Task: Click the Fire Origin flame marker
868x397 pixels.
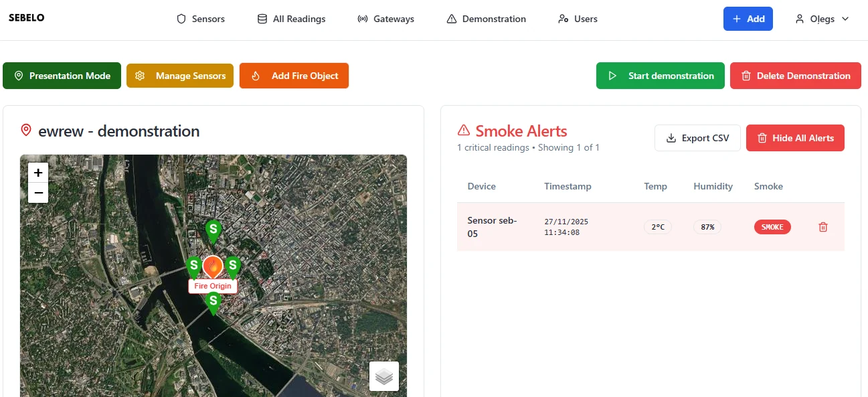Action: click(213, 267)
